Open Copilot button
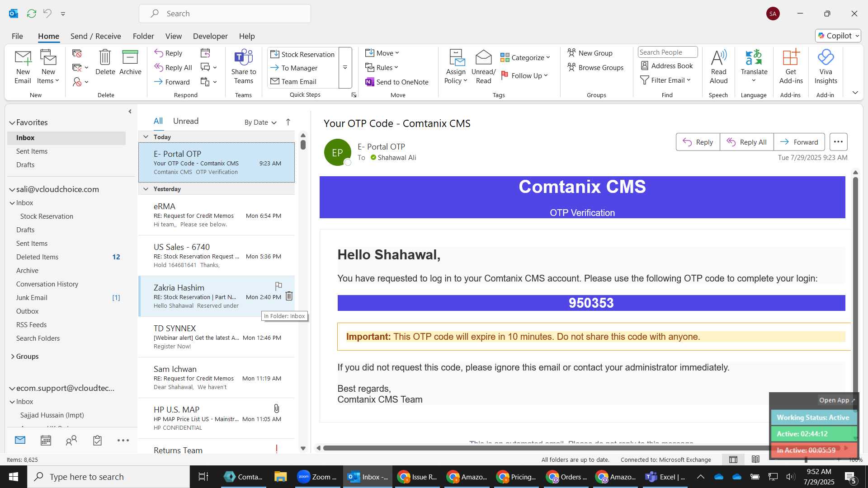Viewport: 868px width, 488px height. click(x=838, y=36)
